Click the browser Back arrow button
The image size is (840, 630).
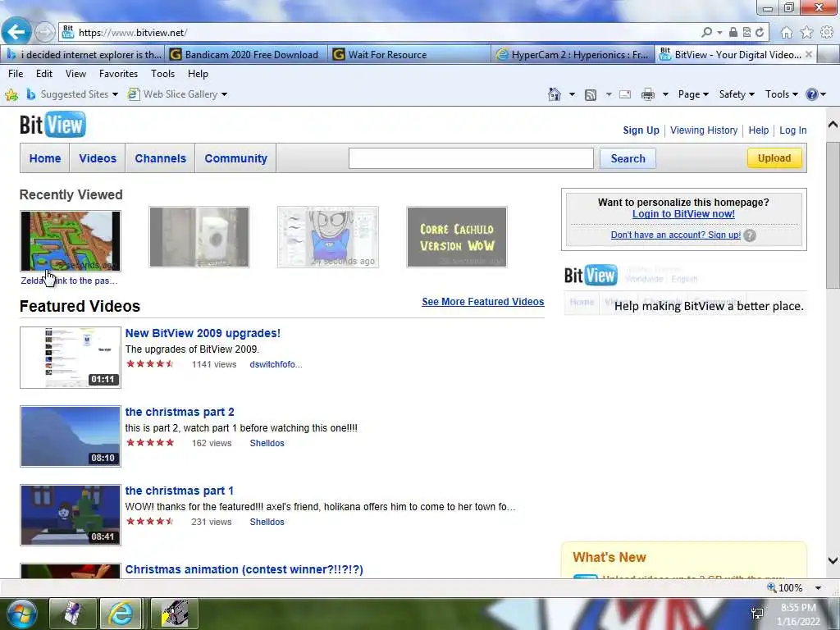[16, 32]
